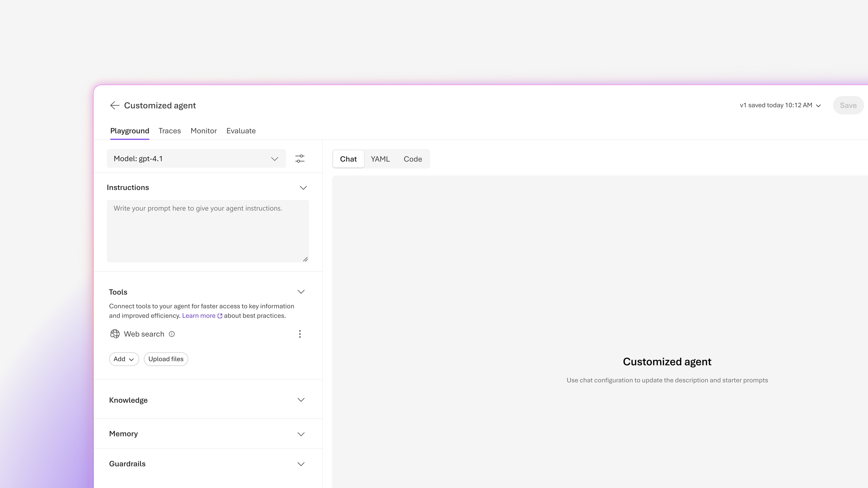Open Web search three-dot options menu

[x=300, y=334]
